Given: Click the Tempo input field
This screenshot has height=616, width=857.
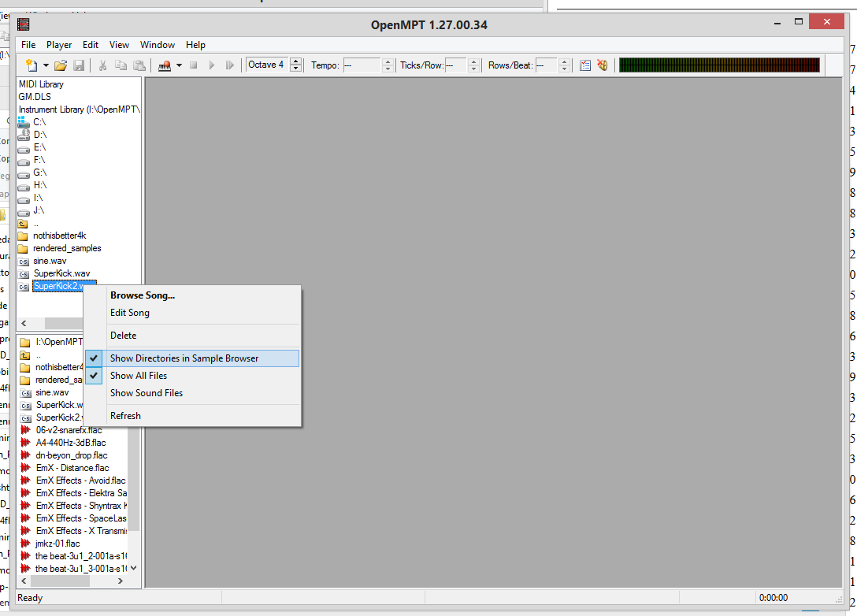Looking at the screenshot, I should (x=362, y=65).
